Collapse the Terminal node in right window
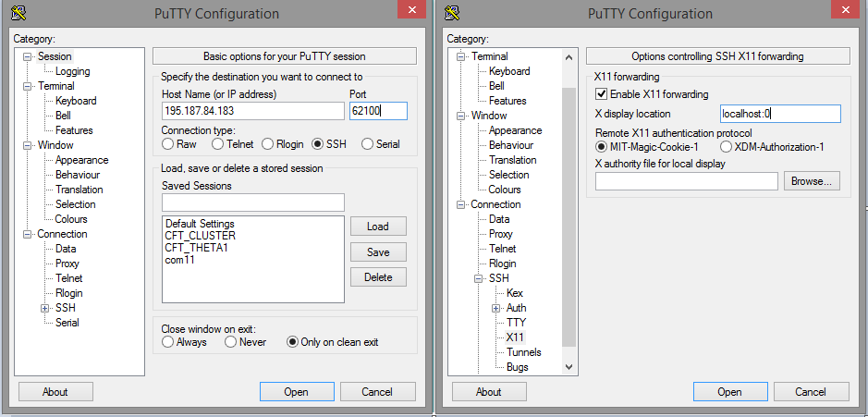 click(x=460, y=56)
